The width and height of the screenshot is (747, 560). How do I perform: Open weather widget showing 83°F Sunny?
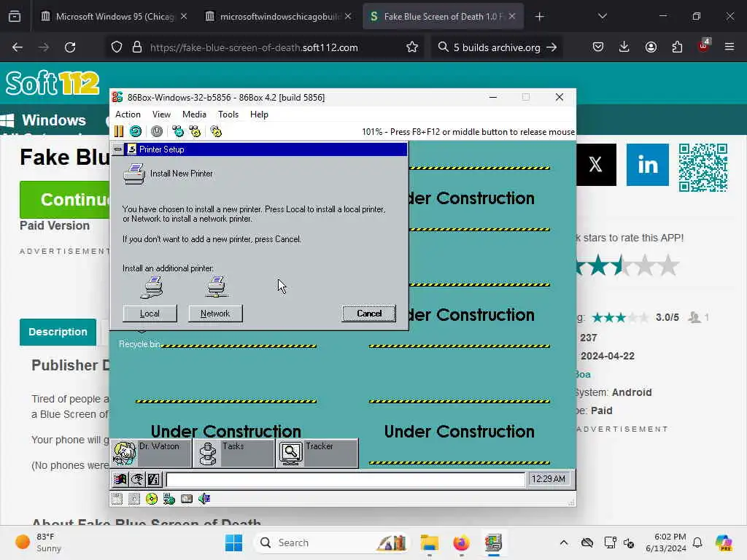(39, 542)
